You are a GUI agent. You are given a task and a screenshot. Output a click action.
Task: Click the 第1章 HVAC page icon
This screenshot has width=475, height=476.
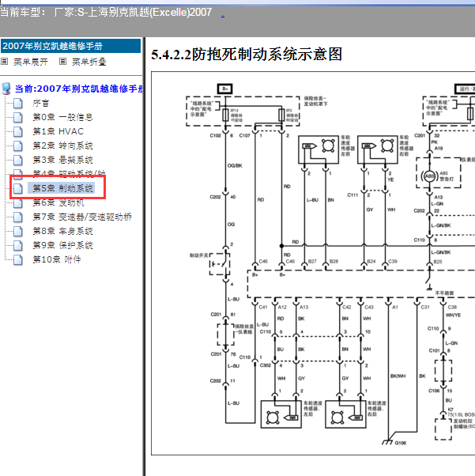tap(18, 132)
